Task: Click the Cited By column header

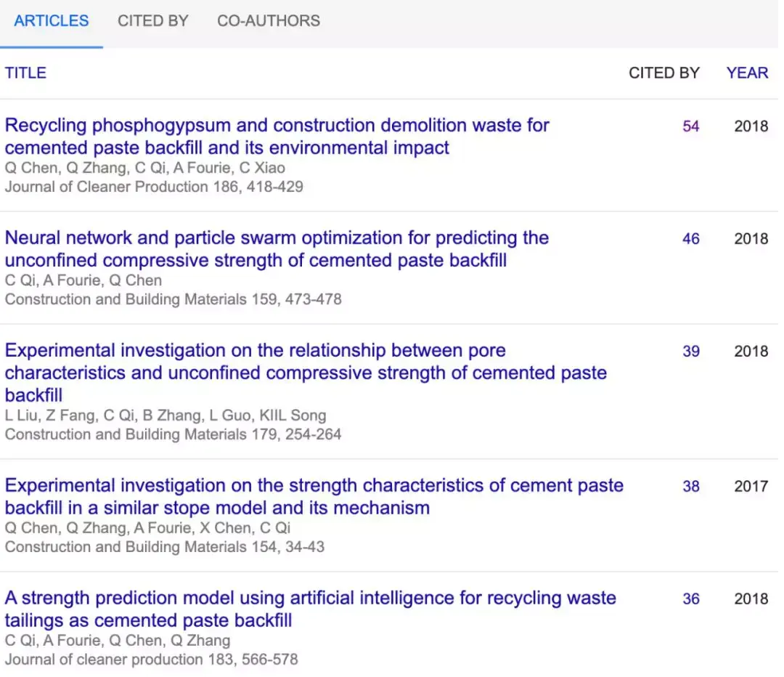Action: [663, 73]
